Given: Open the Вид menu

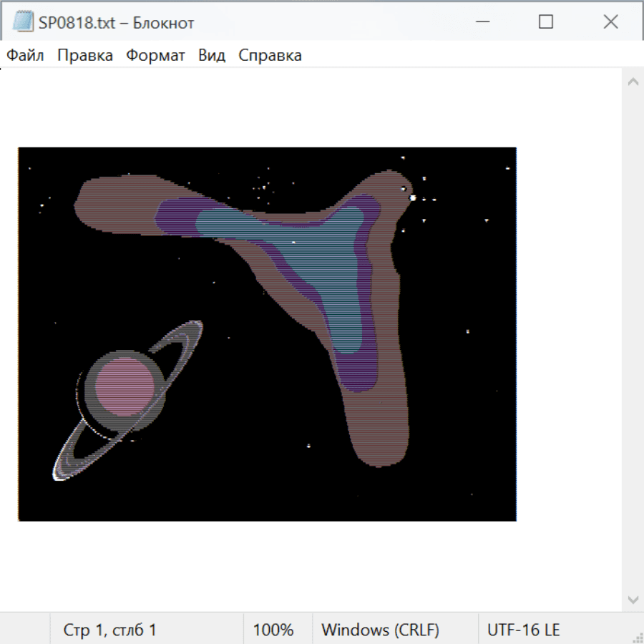Looking at the screenshot, I should [211, 56].
